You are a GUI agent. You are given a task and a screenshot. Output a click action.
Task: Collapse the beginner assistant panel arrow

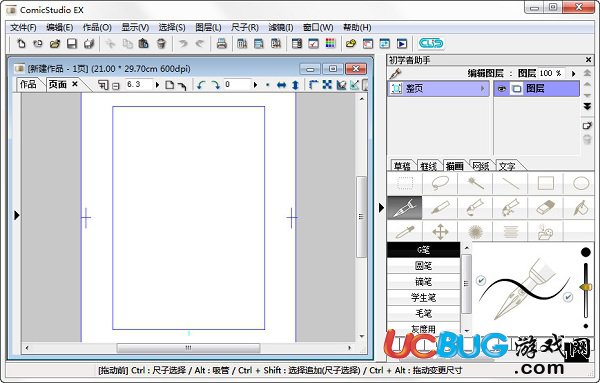point(381,208)
